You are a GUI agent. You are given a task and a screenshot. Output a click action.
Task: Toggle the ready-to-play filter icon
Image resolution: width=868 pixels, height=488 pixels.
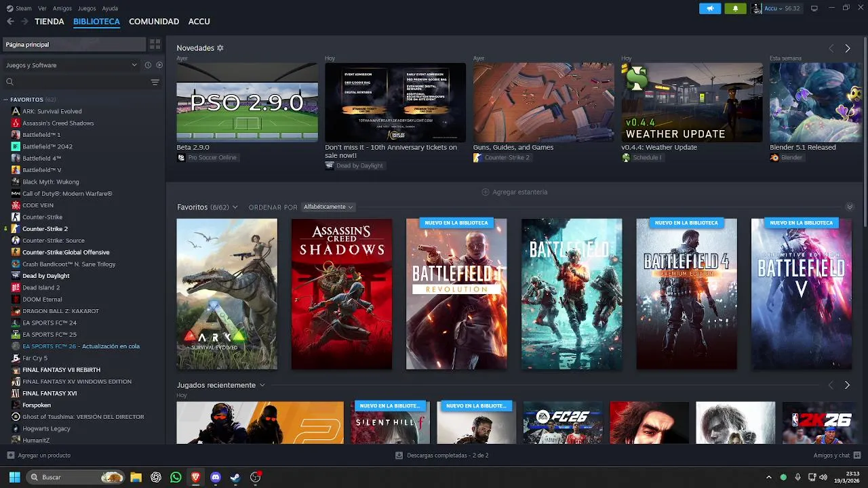point(159,65)
